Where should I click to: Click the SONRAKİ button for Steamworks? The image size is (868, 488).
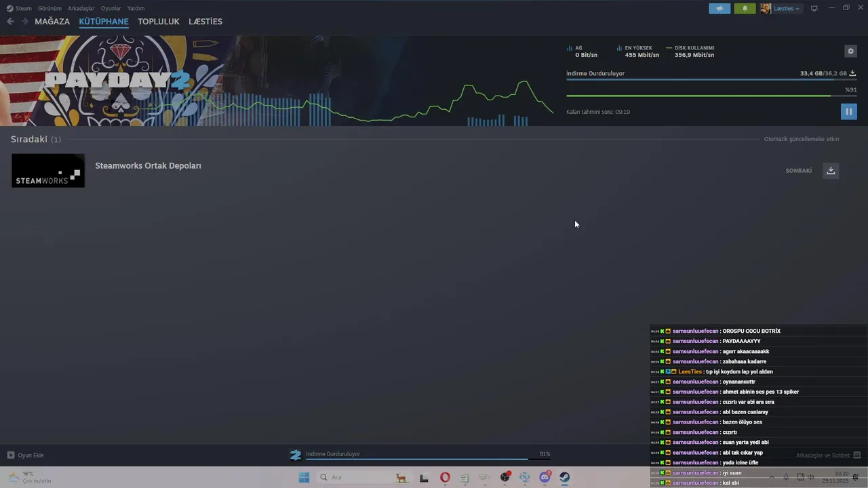[x=799, y=171]
